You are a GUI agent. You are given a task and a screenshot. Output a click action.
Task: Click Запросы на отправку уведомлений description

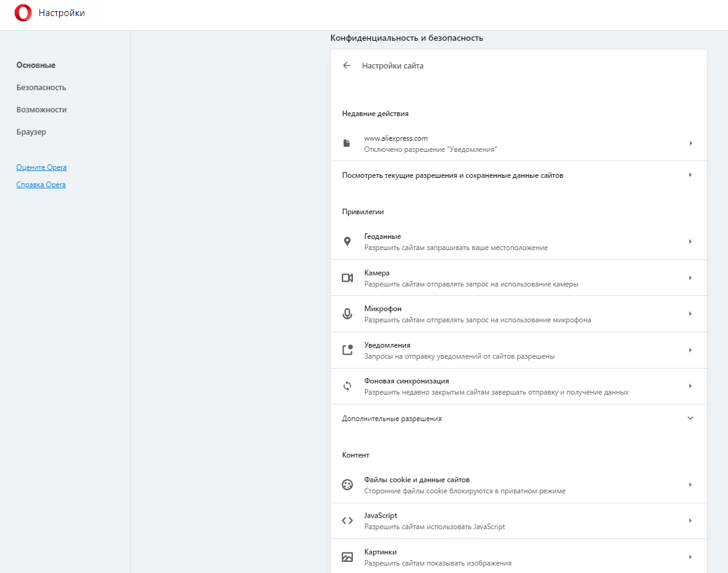[459, 356]
